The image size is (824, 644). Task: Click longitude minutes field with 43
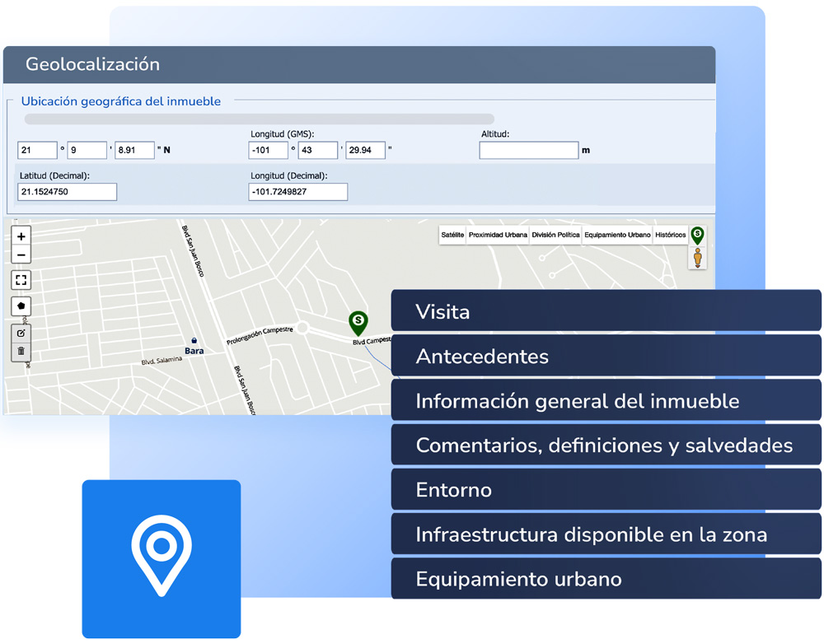point(318,150)
